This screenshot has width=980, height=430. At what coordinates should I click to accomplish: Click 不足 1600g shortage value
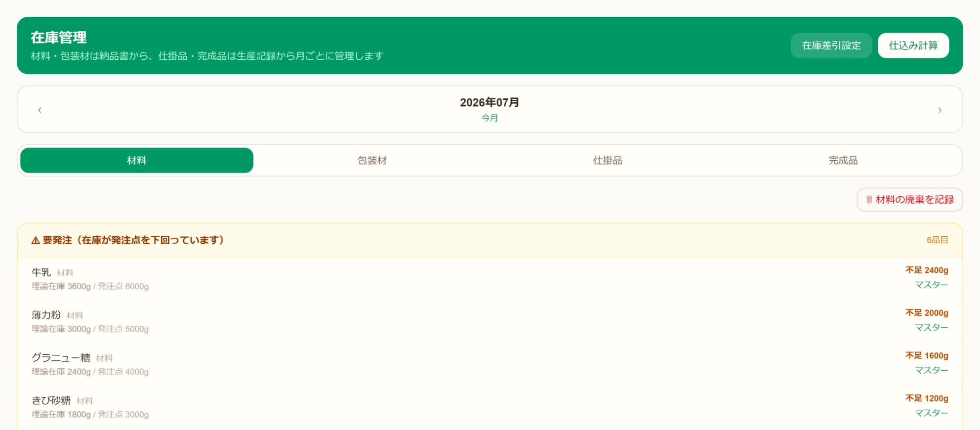927,356
